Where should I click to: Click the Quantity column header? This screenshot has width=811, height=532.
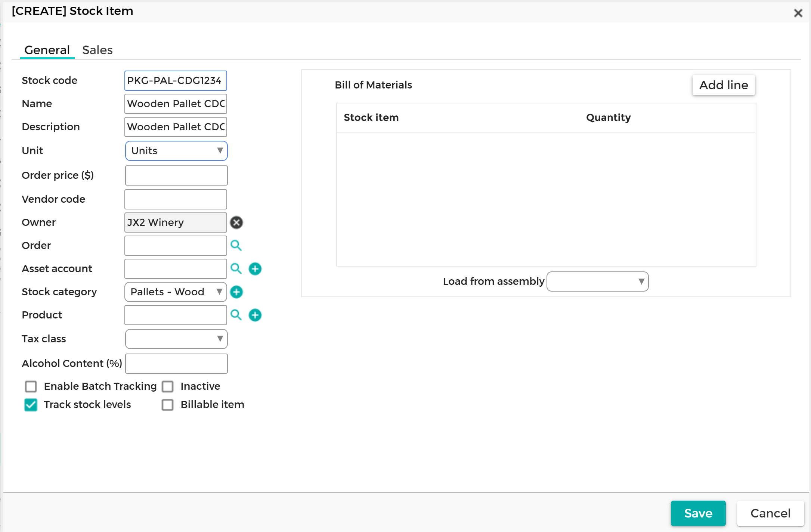click(x=608, y=118)
